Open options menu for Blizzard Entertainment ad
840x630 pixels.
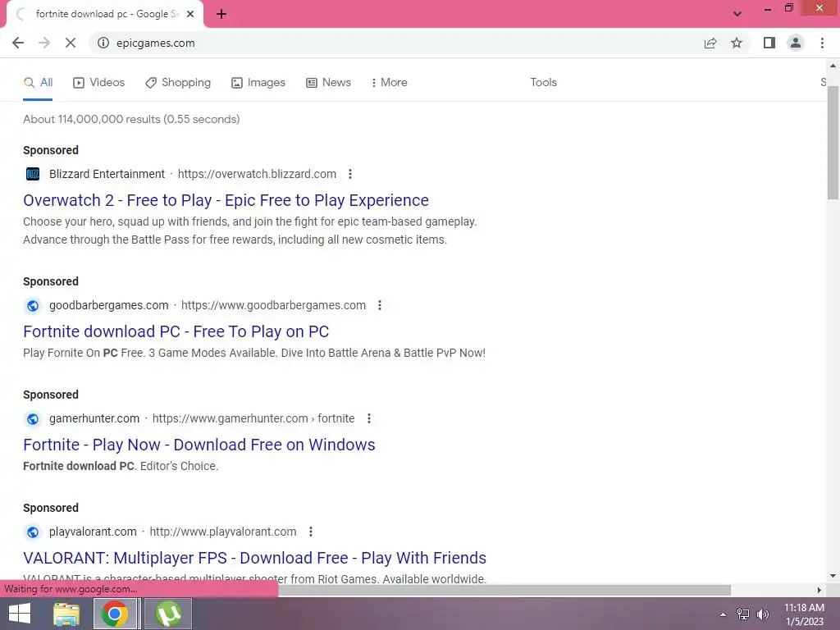pos(349,174)
